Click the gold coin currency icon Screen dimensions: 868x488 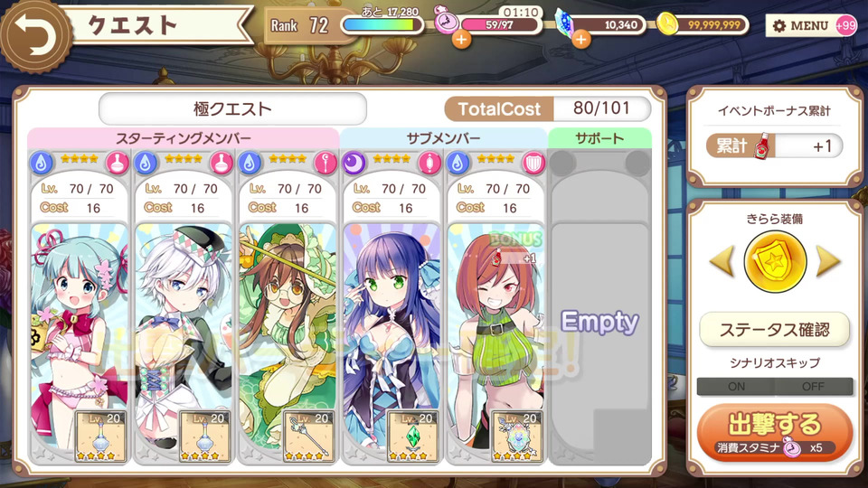tap(667, 24)
